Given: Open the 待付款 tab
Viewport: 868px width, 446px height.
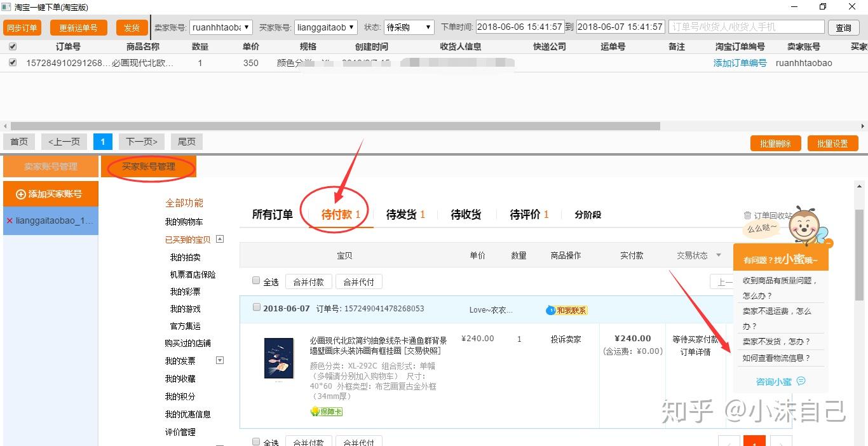Looking at the screenshot, I should tap(341, 215).
